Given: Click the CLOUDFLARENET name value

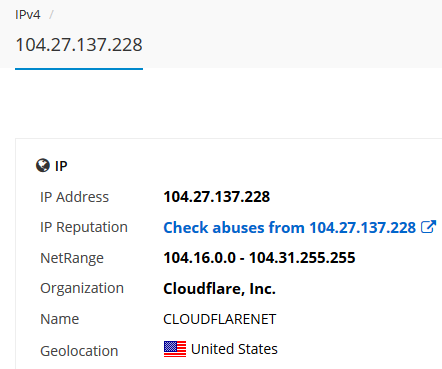Looking at the screenshot, I should coord(220,319).
